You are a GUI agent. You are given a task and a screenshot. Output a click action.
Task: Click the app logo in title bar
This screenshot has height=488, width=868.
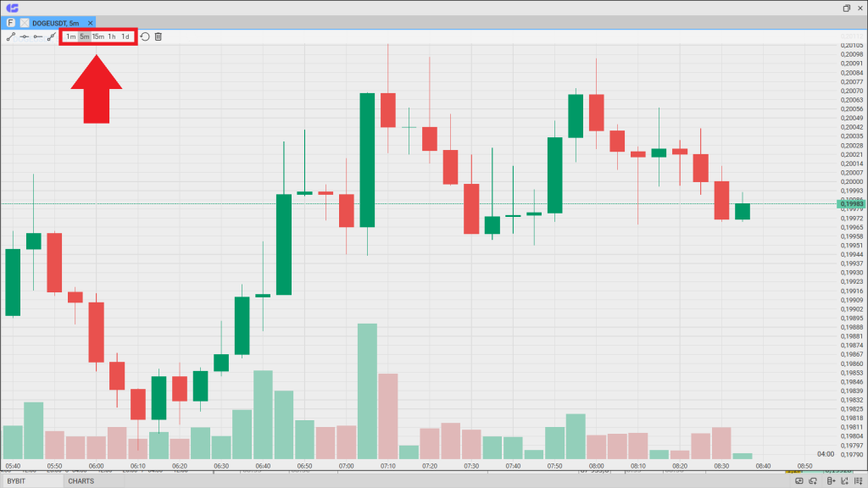coord(12,8)
